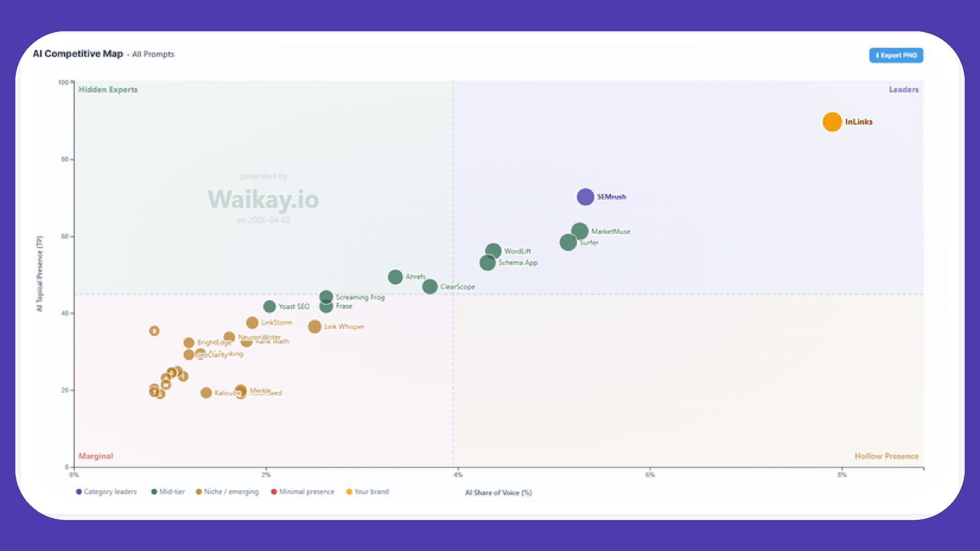Click the AI Competitive Map title
Screen dimensions: 980x551
[x=78, y=54]
